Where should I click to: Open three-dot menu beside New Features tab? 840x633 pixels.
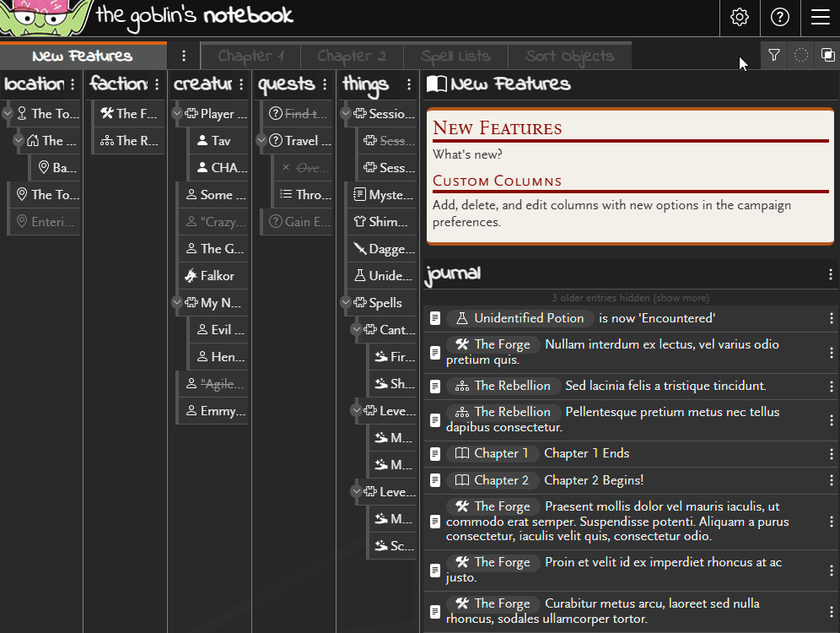pos(184,57)
